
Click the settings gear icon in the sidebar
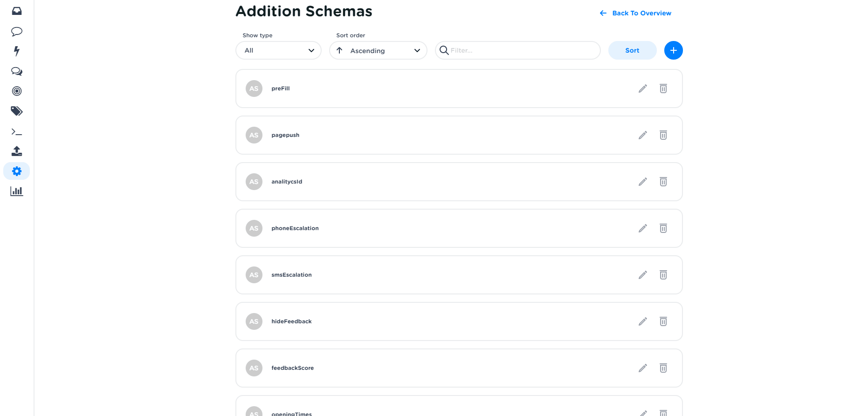click(x=16, y=171)
